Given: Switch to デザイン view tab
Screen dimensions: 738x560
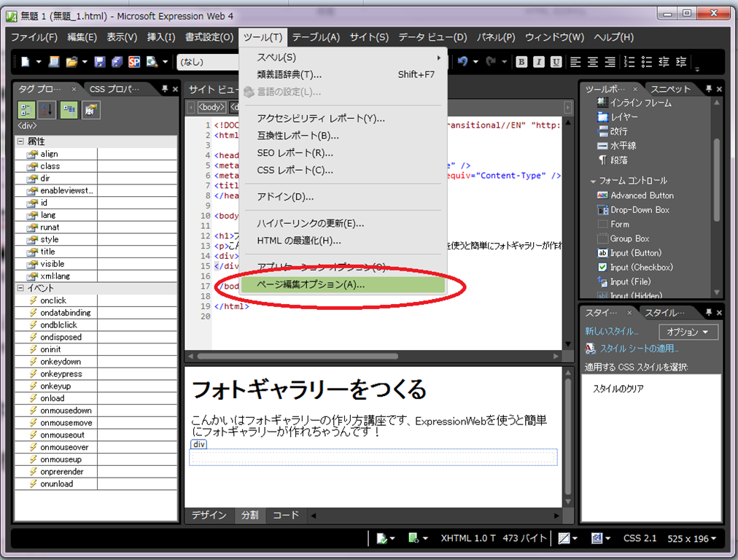Looking at the screenshot, I should [209, 516].
